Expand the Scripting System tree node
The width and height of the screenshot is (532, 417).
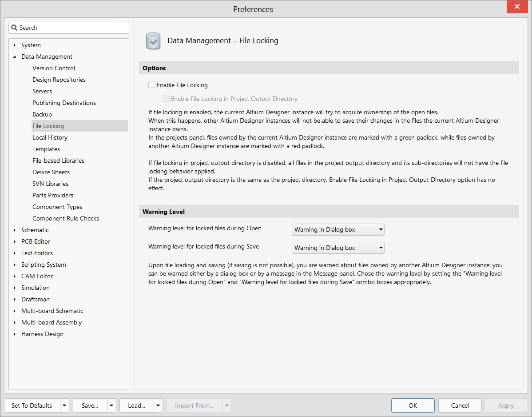14,265
